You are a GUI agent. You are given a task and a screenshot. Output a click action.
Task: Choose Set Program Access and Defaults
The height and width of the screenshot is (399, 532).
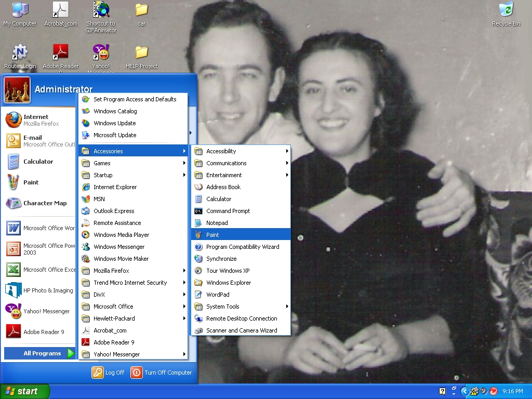coord(134,99)
